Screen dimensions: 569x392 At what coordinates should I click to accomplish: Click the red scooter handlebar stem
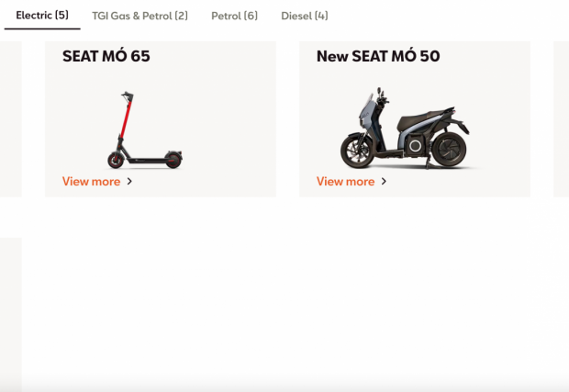click(125, 118)
